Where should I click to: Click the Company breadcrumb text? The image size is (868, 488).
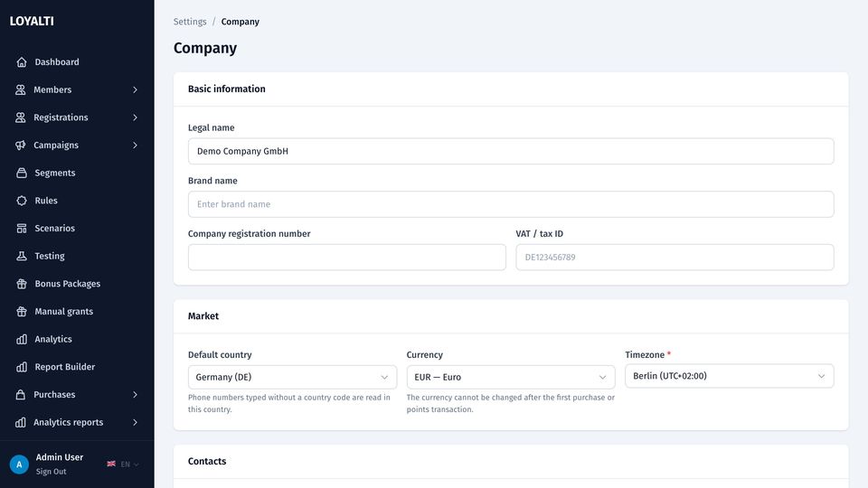241,22
